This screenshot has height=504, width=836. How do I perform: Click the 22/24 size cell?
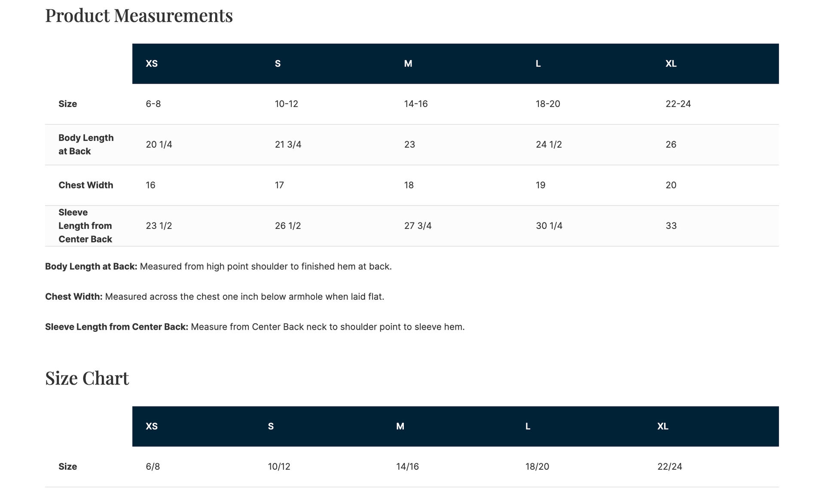pos(670,467)
